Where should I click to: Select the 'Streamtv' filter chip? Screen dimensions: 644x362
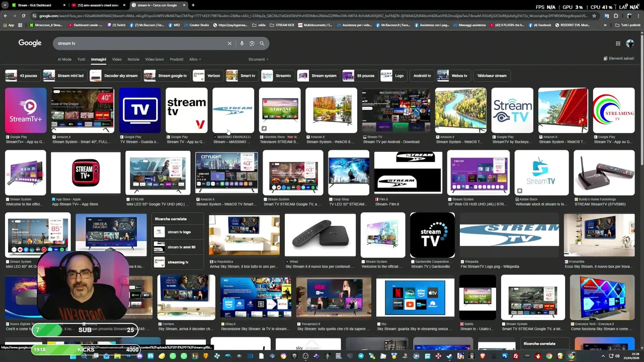(x=277, y=75)
